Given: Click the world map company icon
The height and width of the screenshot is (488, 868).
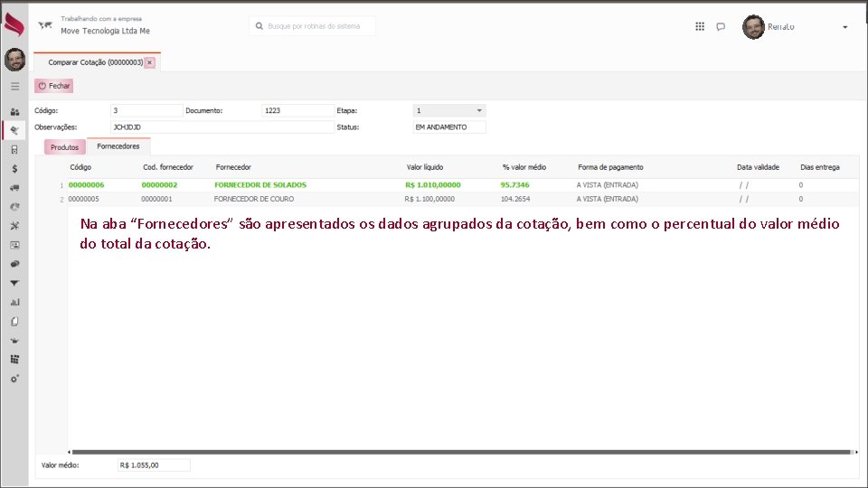Looking at the screenshot, I should pos(45,25).
